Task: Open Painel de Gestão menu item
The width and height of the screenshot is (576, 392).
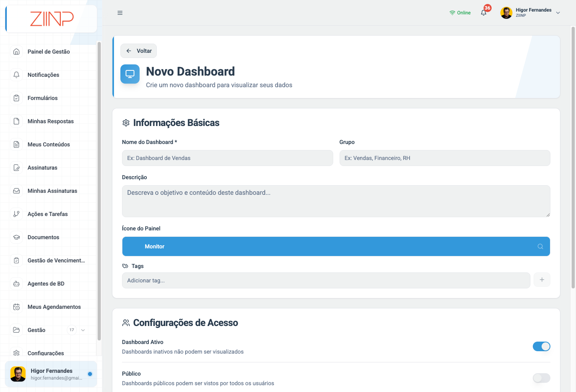Action: (49, 52)
